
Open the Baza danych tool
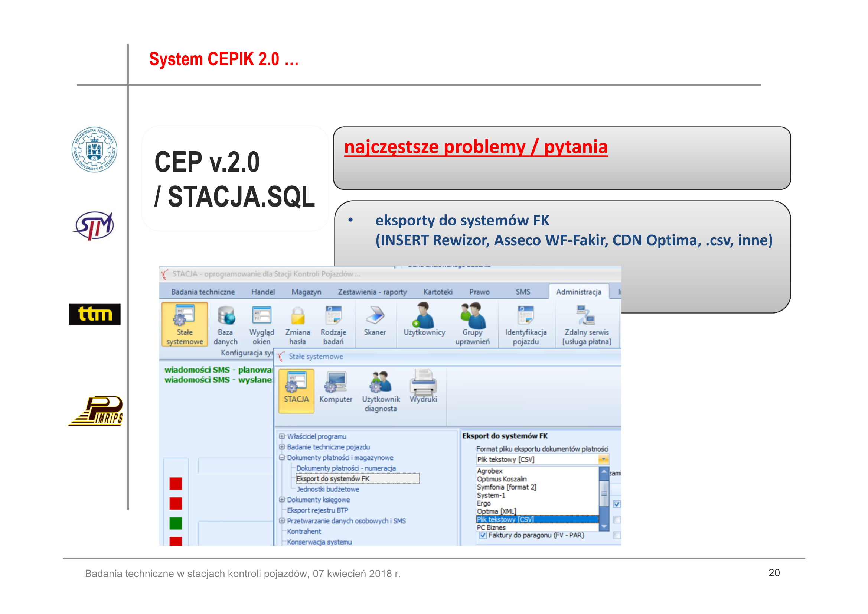coord(225,325)
